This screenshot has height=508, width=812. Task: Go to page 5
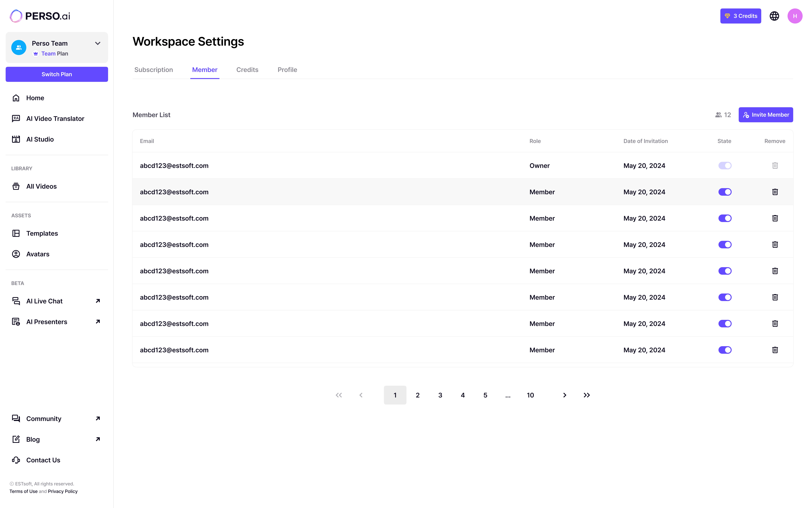pos(485,395)
